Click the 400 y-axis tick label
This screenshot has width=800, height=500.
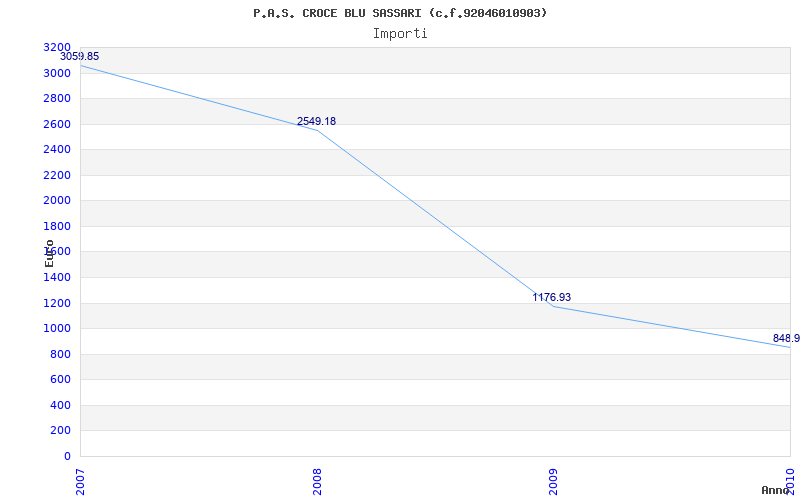click(x=60, y=405)
